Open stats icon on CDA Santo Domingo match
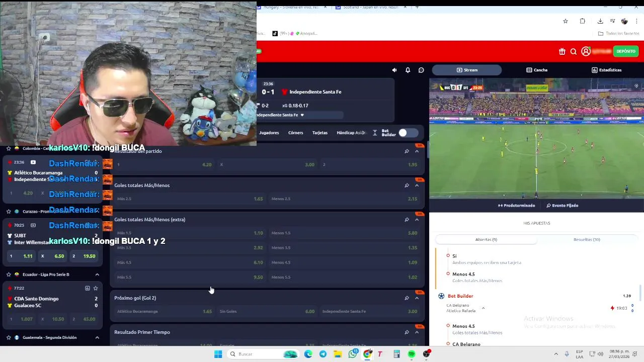 coord(87,288)
